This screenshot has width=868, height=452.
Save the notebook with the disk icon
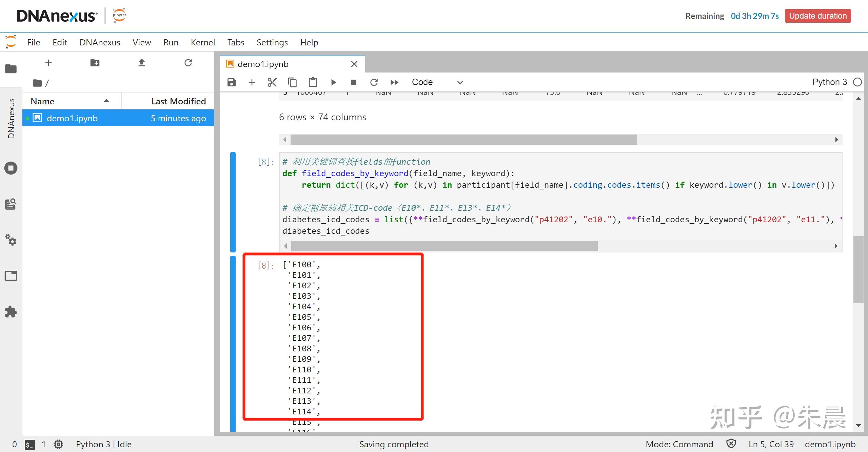click(232, 82)
